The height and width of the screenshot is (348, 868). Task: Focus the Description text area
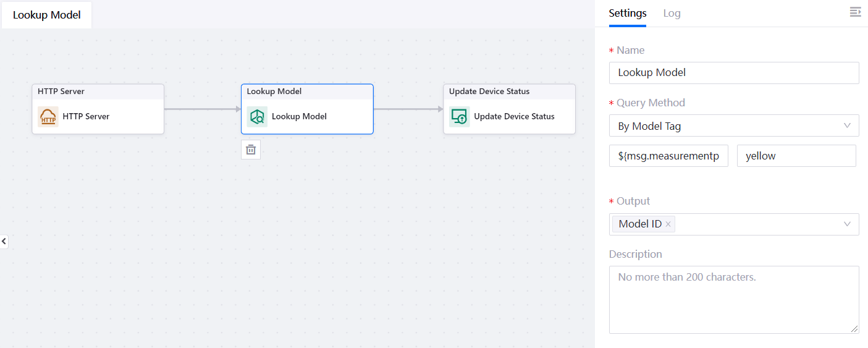pos(733,299)
